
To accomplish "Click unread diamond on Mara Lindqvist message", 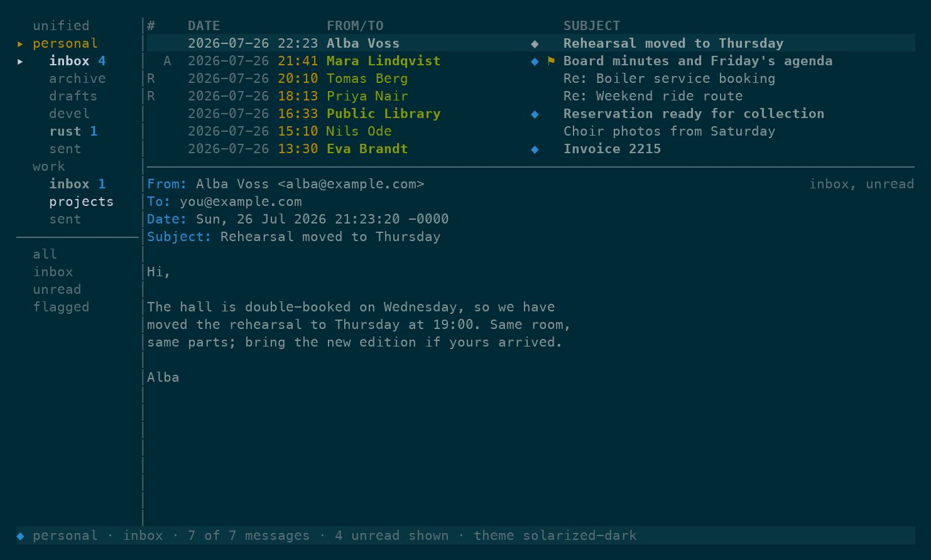I will click(x=535, y=61).
